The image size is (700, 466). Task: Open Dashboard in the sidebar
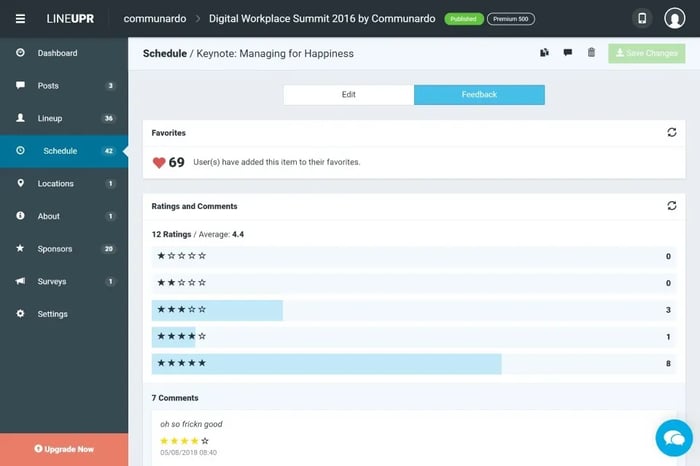[64, 53]
